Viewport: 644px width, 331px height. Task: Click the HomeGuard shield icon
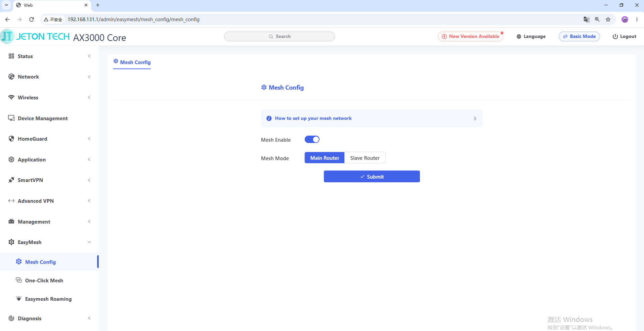pos(11,139)
